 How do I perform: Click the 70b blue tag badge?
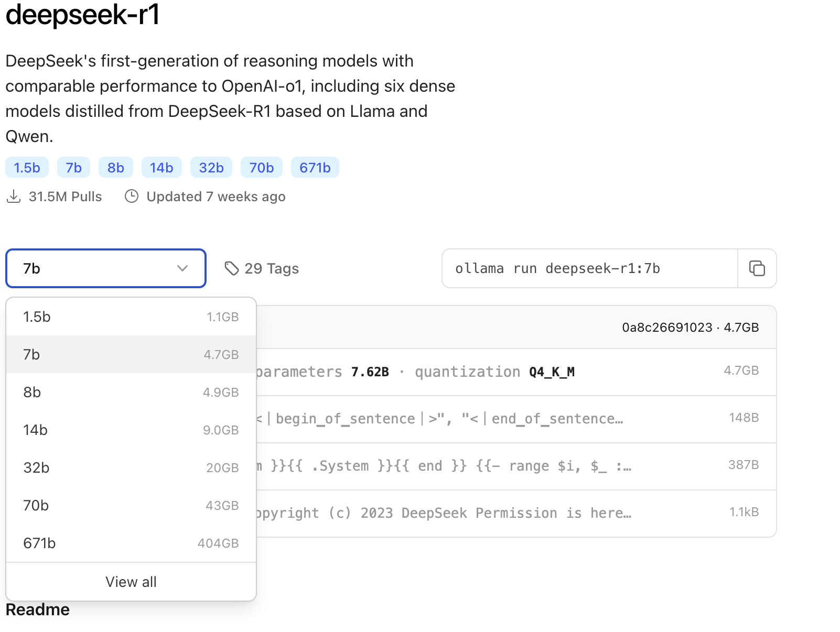click(262, 168)
